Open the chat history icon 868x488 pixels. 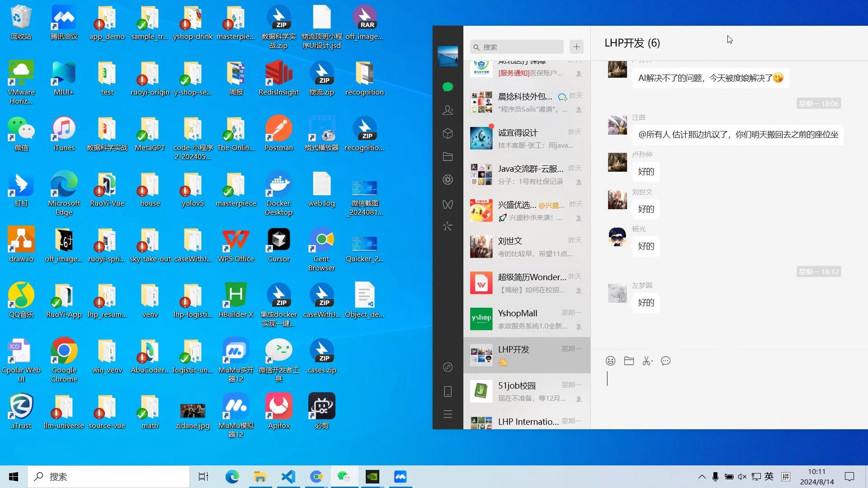tap(665, 361)
